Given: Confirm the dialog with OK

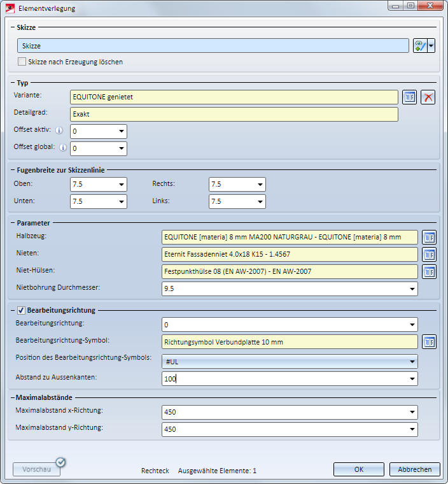Looking at the screenshot, I should click(359, 469).
